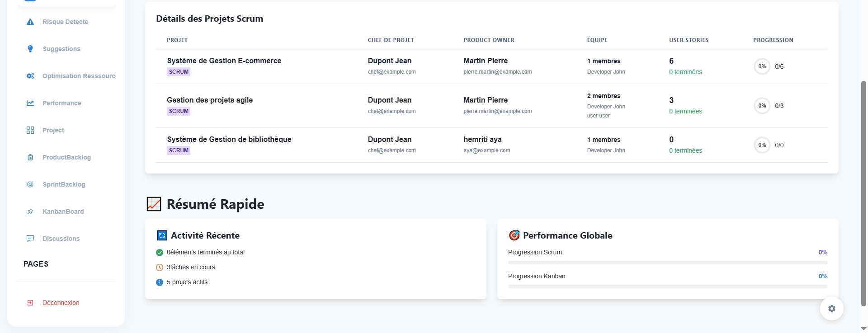The height and width of the screenshot is (333, 868).
Task: Open ProductBacklog from the sidebar
Action: pos(66,157)
